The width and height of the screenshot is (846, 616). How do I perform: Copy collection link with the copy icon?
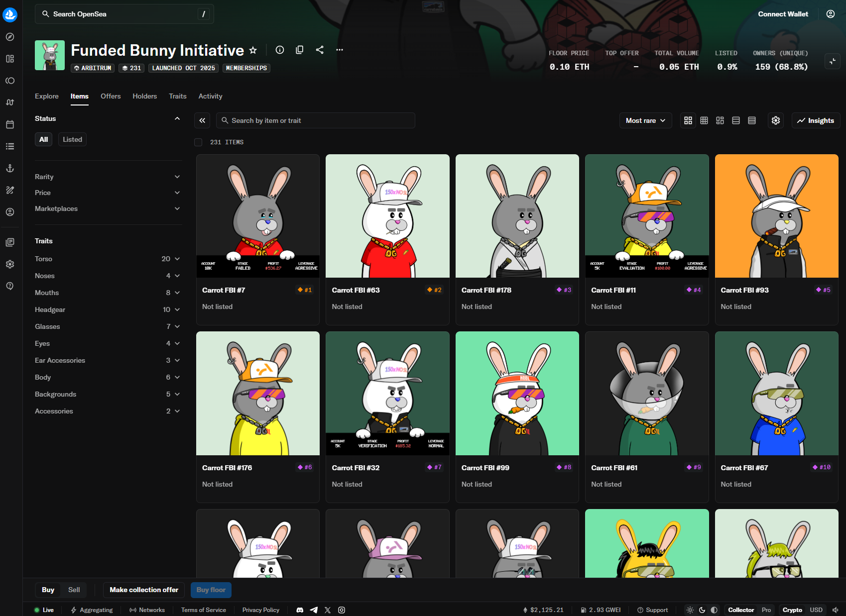click(x=300, y=50)
